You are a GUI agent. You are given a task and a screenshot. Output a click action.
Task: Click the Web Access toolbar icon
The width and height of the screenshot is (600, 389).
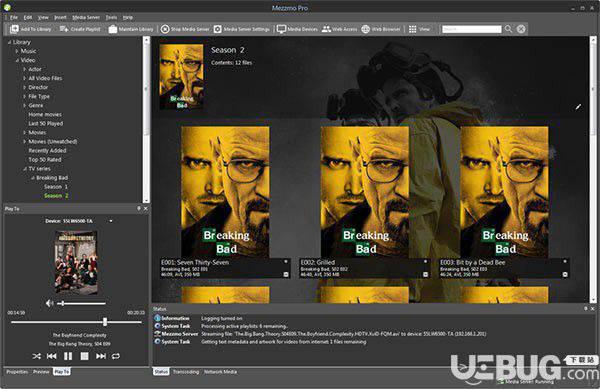(x=326, y=29)
